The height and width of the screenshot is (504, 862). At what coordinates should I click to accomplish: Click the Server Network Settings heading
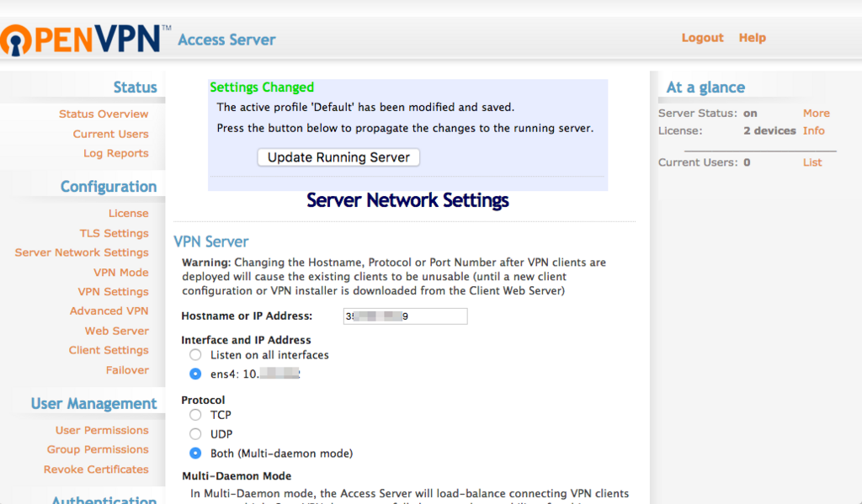click(407, 200)
